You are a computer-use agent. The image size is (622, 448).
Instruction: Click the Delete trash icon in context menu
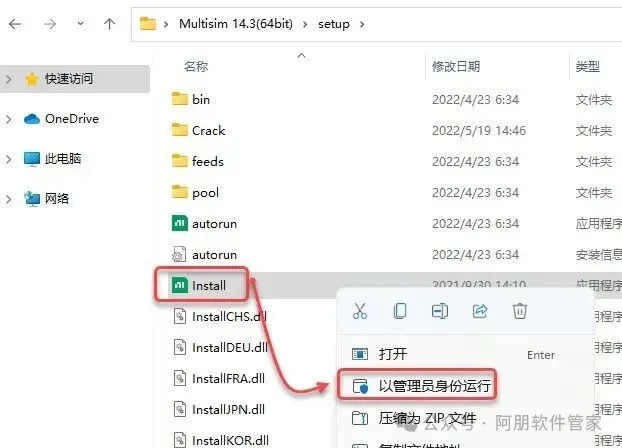point(520,311)
